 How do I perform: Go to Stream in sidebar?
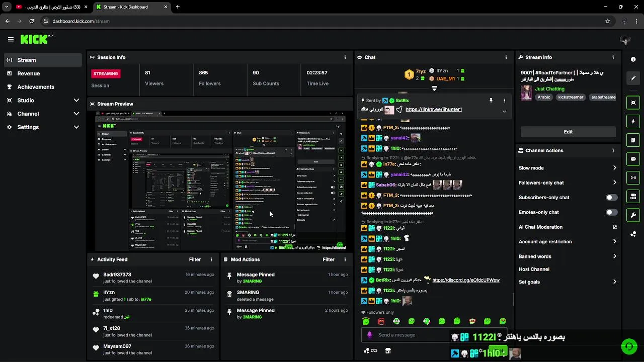[x=43, y=60]
